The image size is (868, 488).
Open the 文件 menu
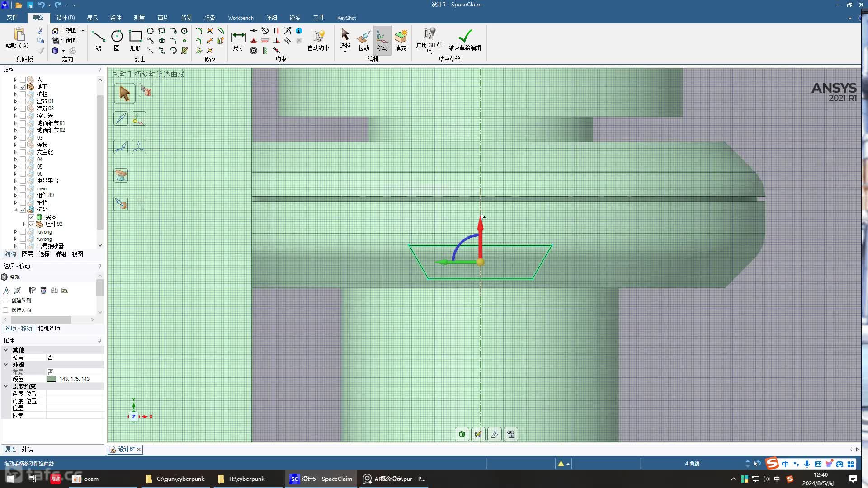coord(12,18)
